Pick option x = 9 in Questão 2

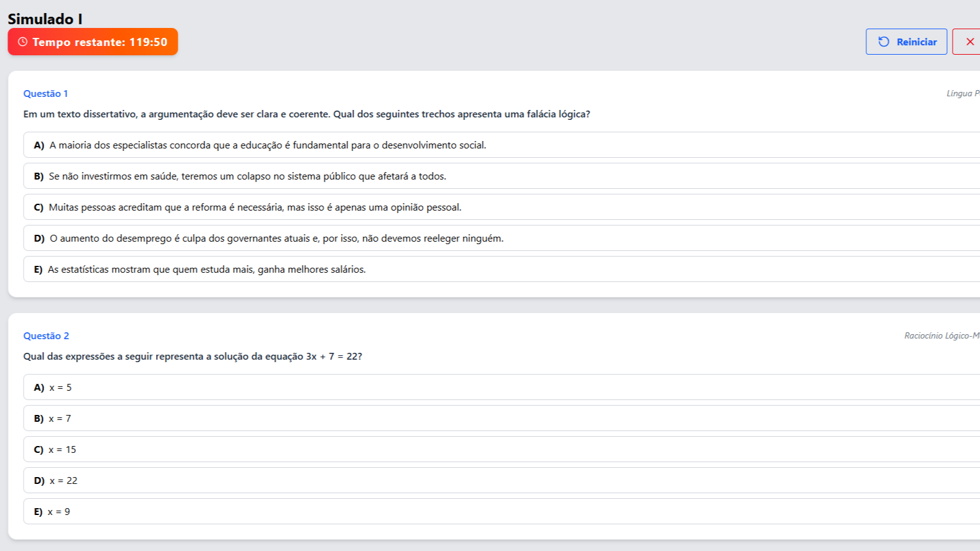59,512
